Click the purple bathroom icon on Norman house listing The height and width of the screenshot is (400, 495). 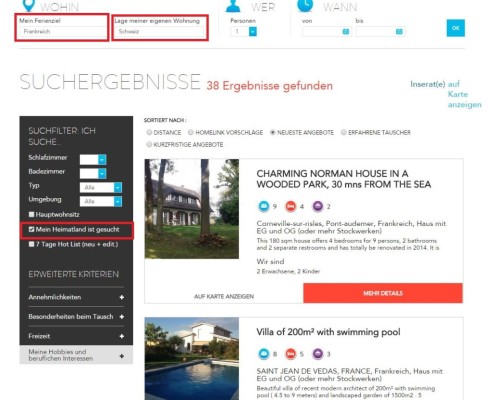tap(318, 206)
